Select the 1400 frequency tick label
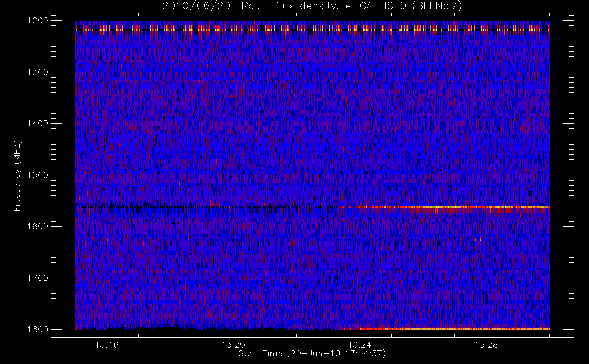Image resolution: width=589 pixels, height=364 pixels. coord(38,124)
